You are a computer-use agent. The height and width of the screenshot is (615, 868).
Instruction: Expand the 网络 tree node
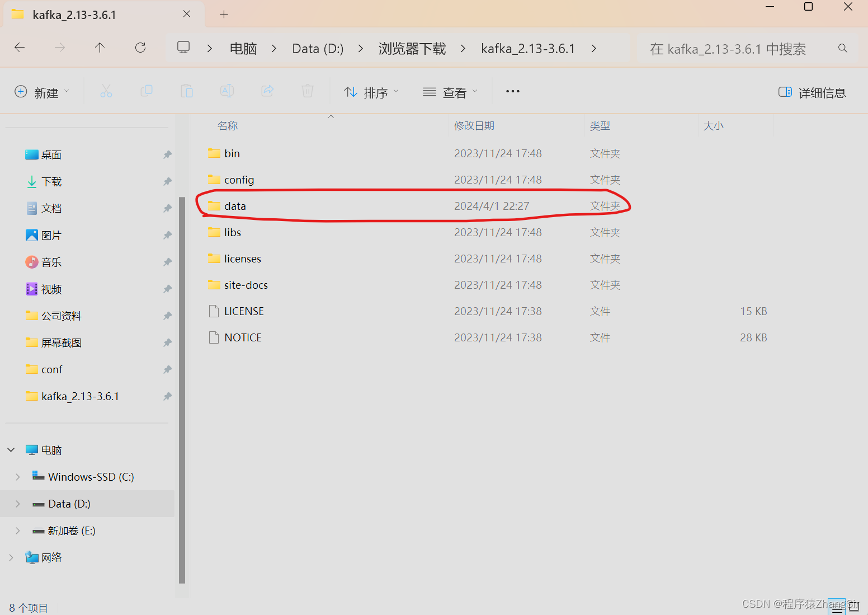(x=11, y=557)
